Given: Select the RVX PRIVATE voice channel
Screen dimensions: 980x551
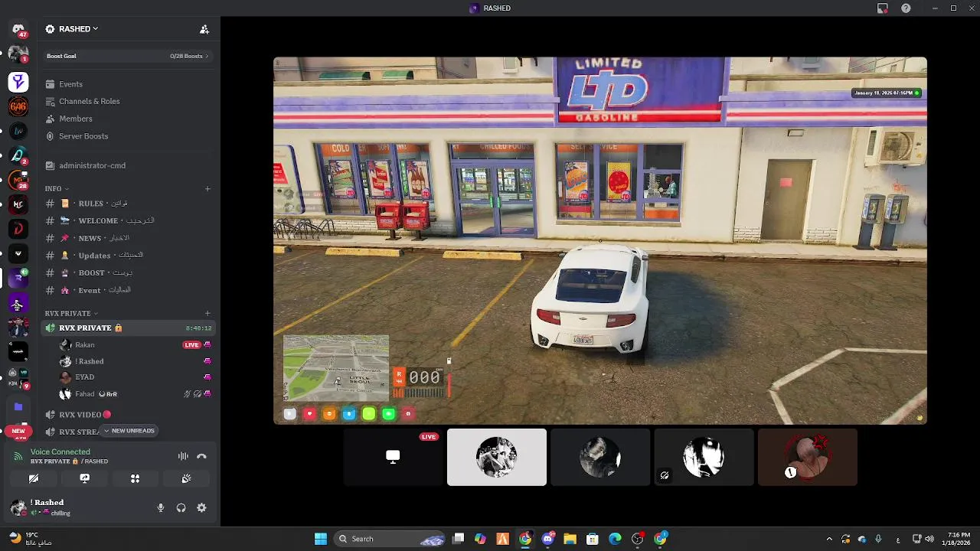Looking at the screenshot, I should click(x=127, y=328).
